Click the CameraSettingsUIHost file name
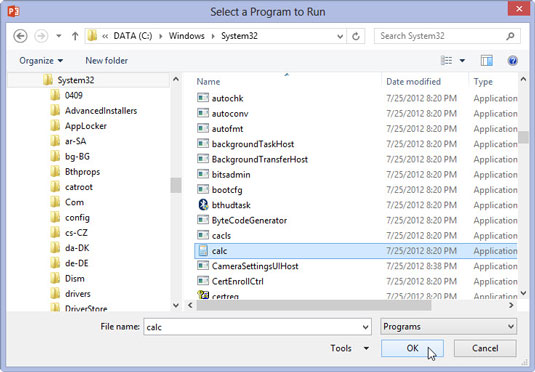 [255, 266]
